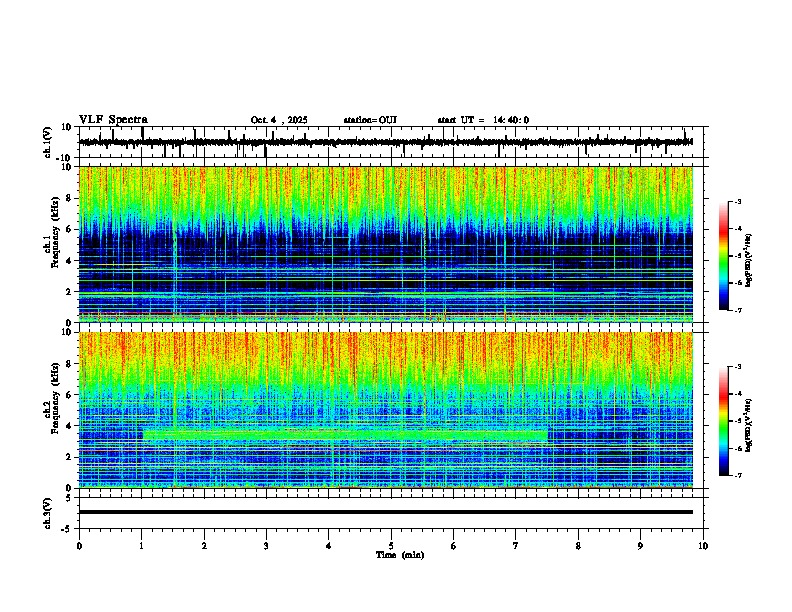The image size is (792, 612).
Task: Click the "4" kHz tick on ch.2 spectrogram
Action: [x=70, y=426]
